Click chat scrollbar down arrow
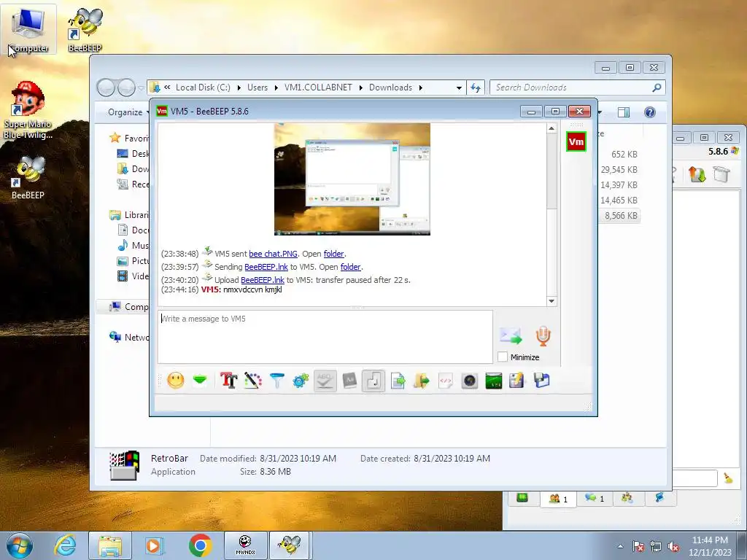The image size is (747, 560). (551, 301)
